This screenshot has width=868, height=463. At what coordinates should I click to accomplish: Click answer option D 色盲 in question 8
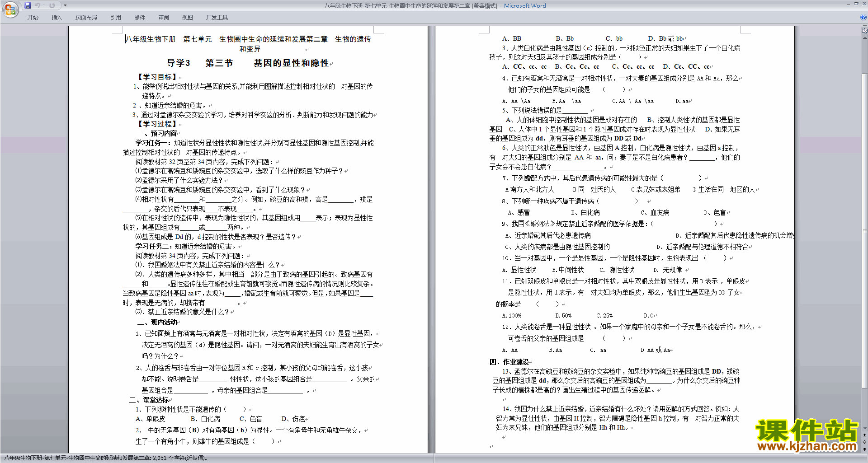click(715, 212)
